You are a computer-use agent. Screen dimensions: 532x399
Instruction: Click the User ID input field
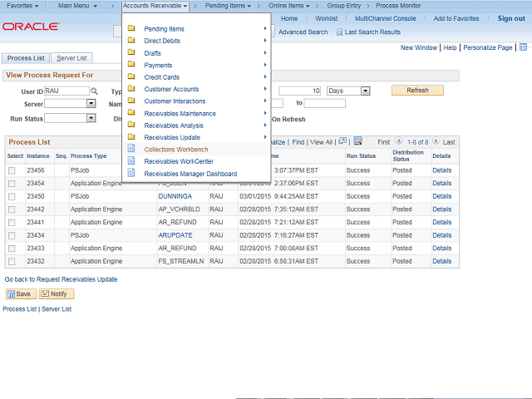point(66,91)
